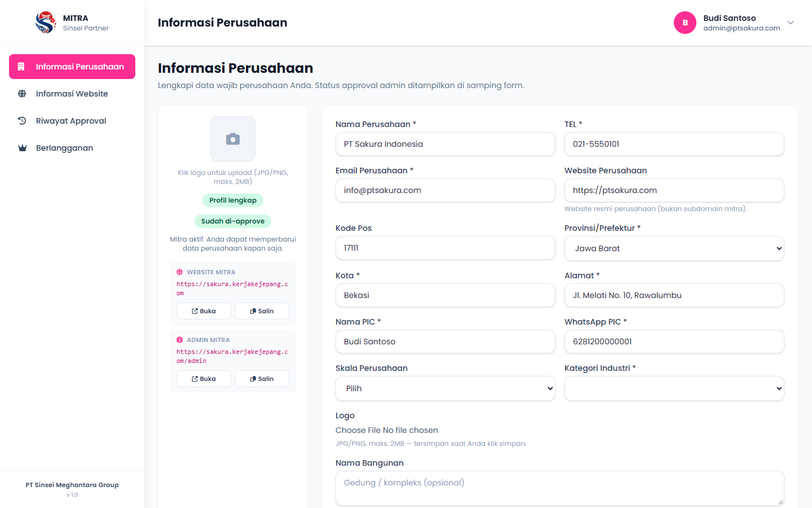Click the icon next to ADMIN MITRA

coord(180,340)
